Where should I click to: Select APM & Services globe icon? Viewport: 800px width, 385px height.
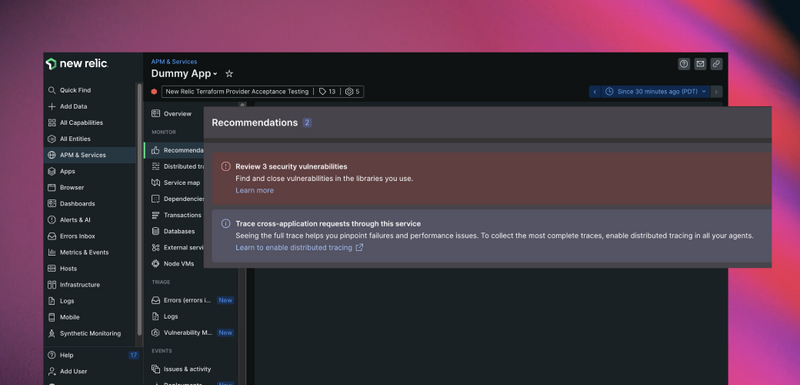52,155
